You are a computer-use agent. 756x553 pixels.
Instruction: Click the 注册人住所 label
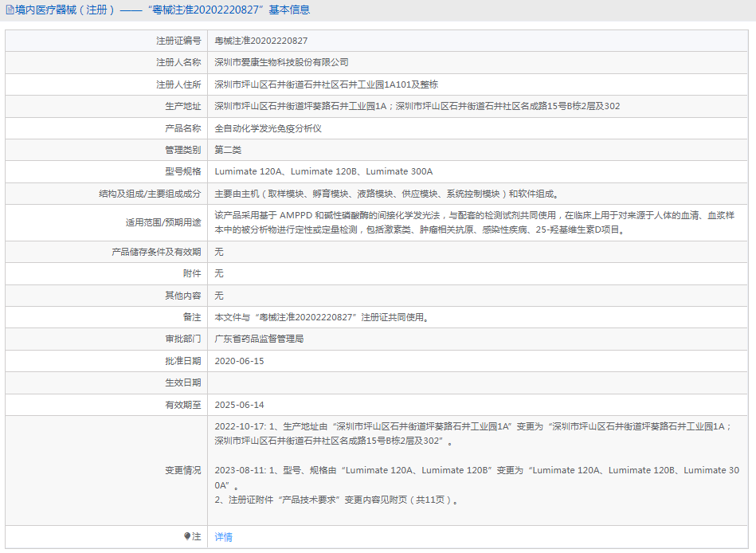click(x=178, y=84)
